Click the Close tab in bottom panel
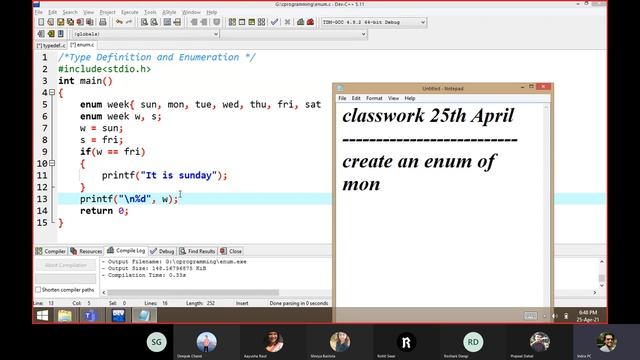This screenshot has height=360, width=640. pos(231,251)
